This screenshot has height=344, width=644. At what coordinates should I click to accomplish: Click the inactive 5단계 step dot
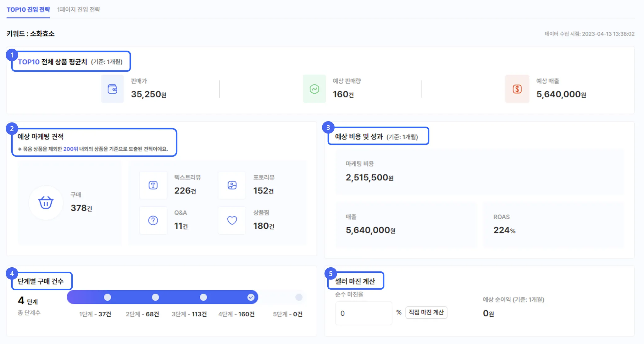299,297
